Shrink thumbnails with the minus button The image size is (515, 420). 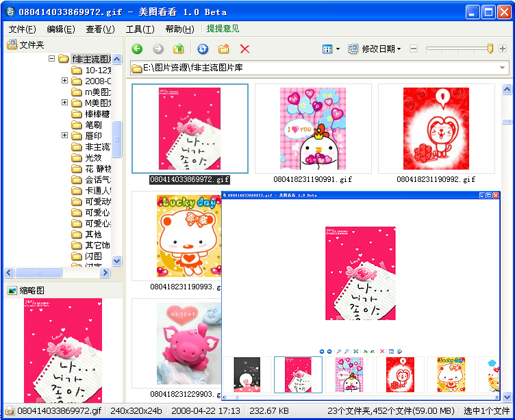(414, 49)
